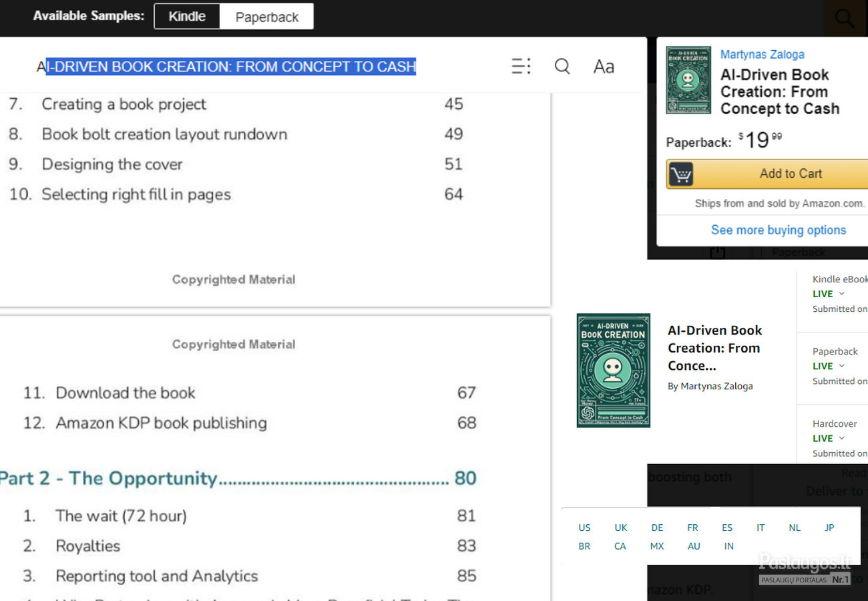Click the highlighted book title in reader header
This screenshot has height=601, width=868.
pos(226,66)
